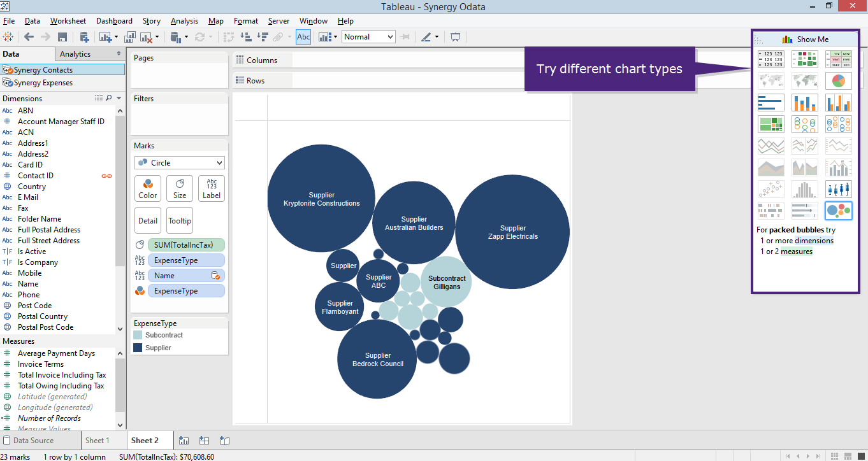Click the Color button on Marks card
Screen dimensions: 868x461
click(x=148, y=188)
